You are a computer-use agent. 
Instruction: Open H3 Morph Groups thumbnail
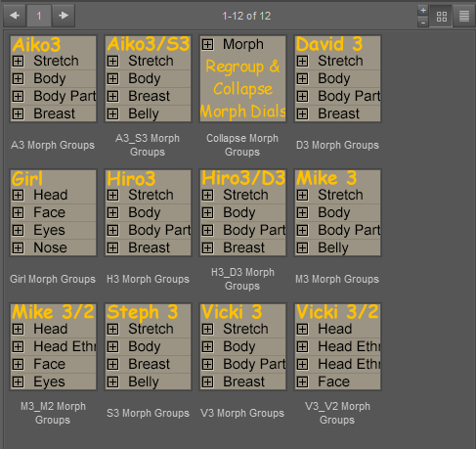[x=148, y=212]
